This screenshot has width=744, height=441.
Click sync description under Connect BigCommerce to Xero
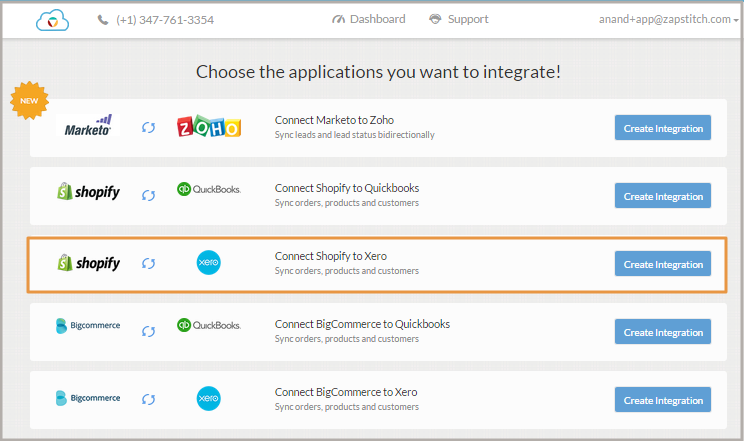(347, 407)
